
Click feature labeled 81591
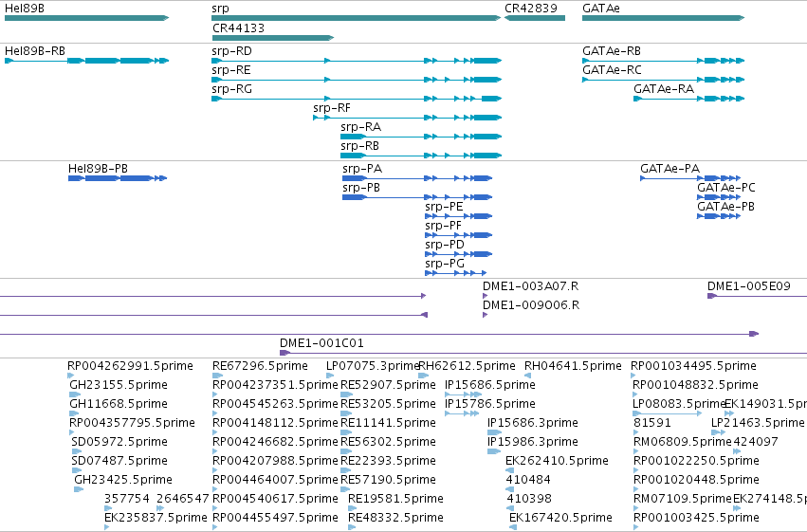[636, 432]
